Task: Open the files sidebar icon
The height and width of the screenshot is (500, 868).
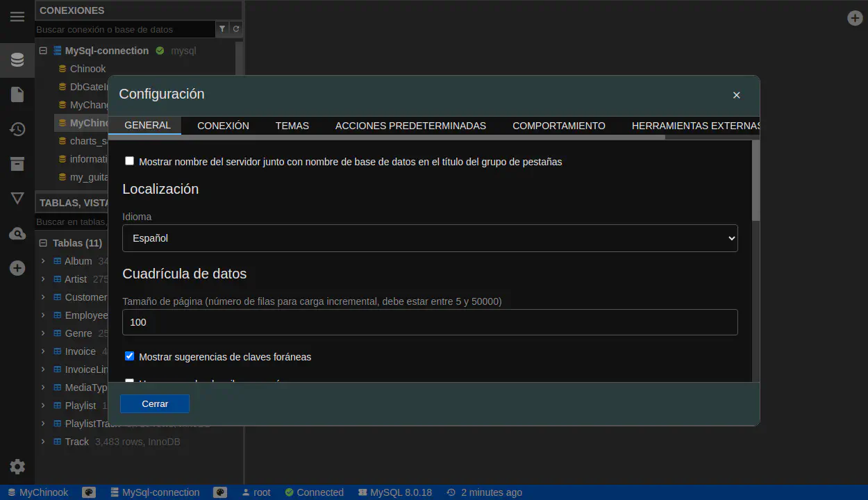Action: click(x=17, y=94)
